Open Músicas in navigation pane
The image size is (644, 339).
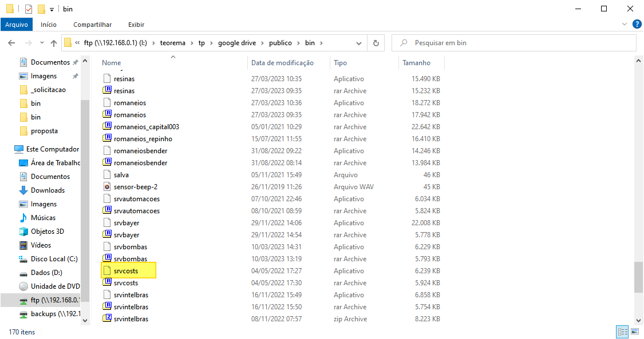(x=43, y=218)
